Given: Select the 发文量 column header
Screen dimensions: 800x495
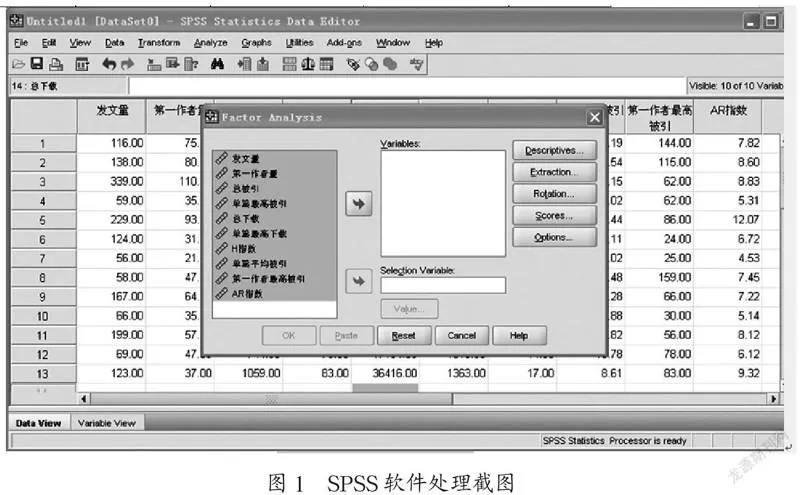Looking at the screenshot, I should pos(112,117).
